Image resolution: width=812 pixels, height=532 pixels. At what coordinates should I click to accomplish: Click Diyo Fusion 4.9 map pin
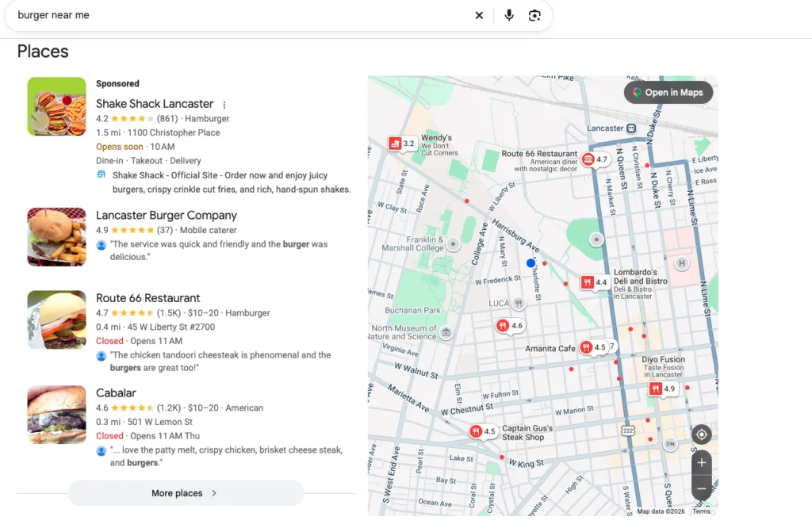tap(664, 388)
